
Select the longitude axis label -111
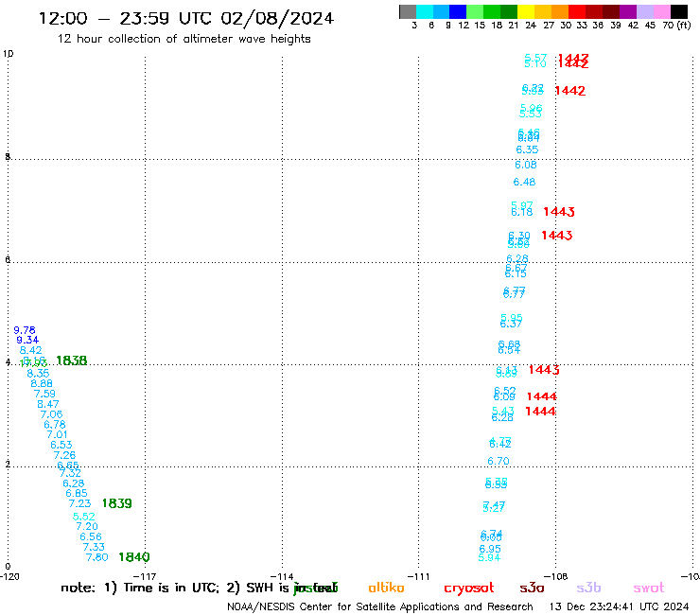(418, 576)
